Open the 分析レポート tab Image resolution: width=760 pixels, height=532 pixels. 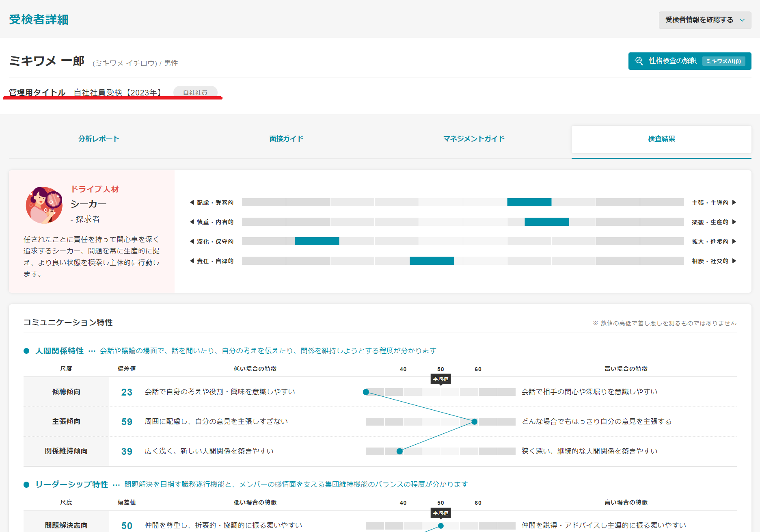pyautogui.click(x=99, y=139)
